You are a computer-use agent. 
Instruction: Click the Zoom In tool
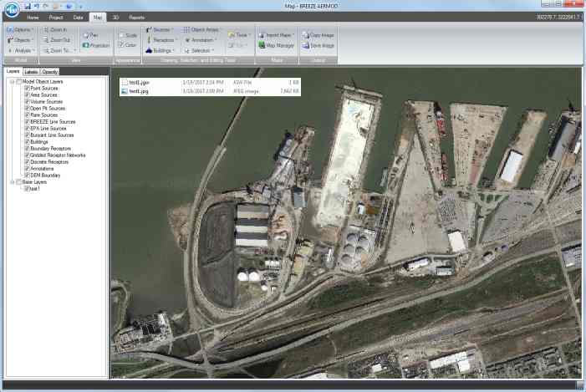[59, 29]
